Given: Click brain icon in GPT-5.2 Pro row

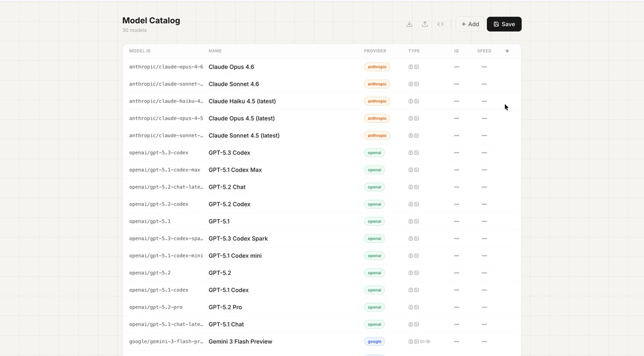Looking at the screenshot, I should click(x=411, y=307).
